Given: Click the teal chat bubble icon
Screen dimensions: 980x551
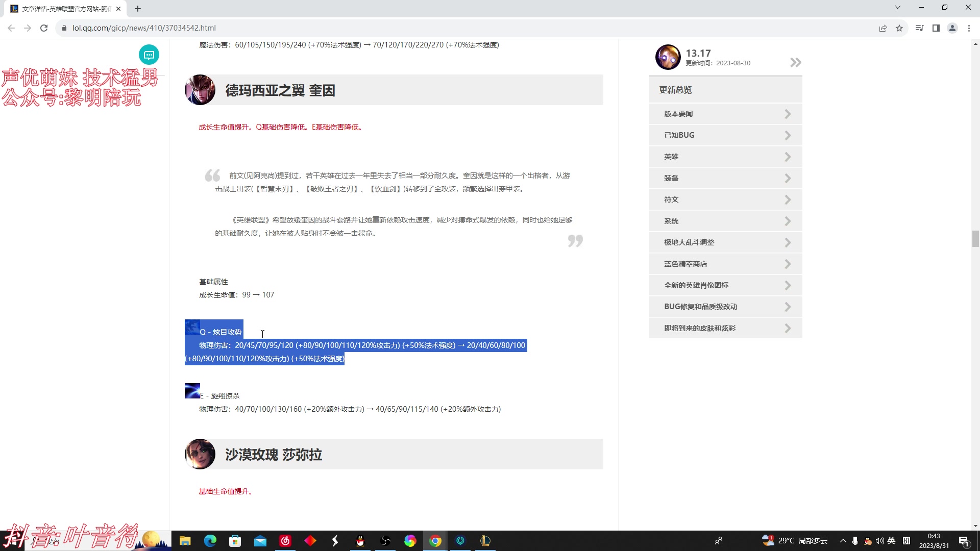Looking at the screenshot, I should pyautogui.click(x=149, y=55).
